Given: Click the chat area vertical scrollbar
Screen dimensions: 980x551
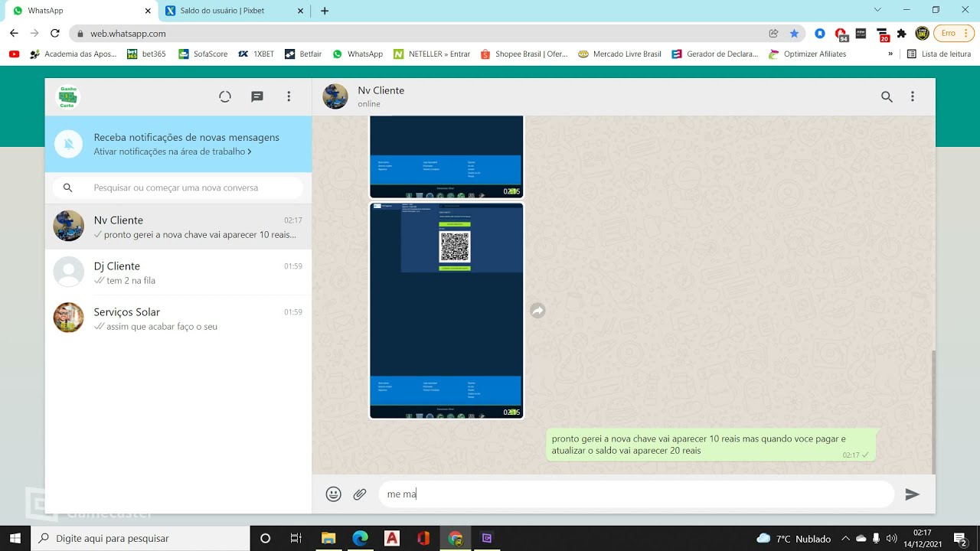Looking at the screenshot, I should [933, 412].
